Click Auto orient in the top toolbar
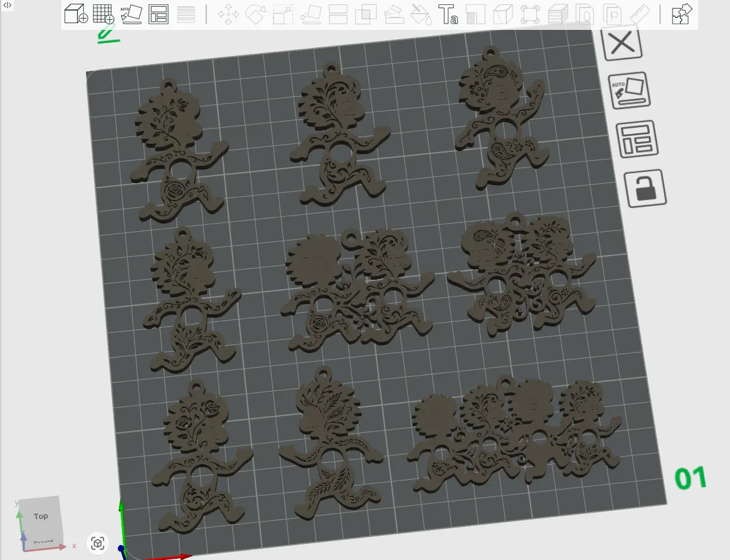 [131, 14]
